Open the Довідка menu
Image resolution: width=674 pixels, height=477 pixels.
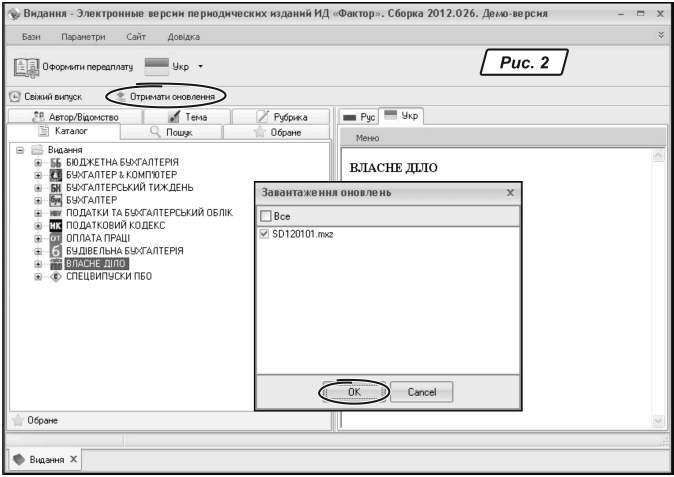(182, 37)
